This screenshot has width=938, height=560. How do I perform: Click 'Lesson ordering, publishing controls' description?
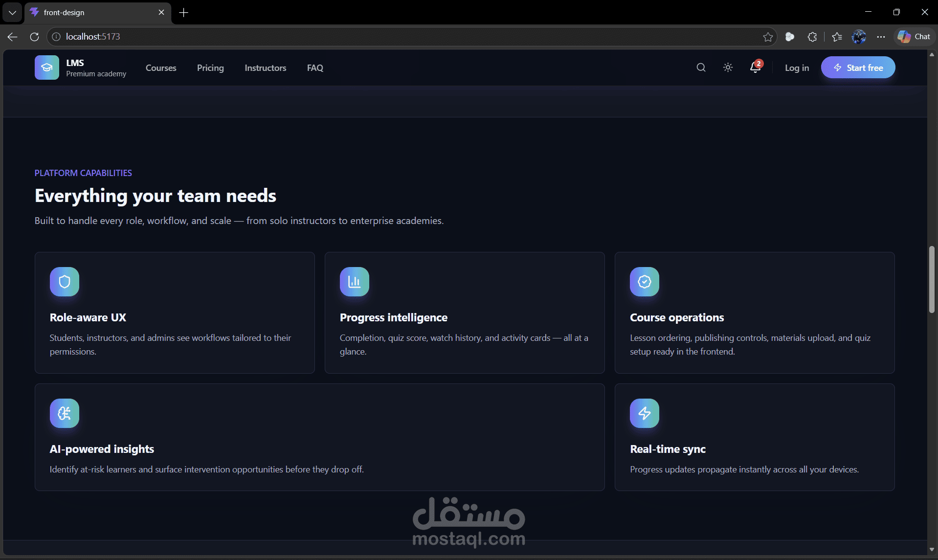tap(750, 345)
